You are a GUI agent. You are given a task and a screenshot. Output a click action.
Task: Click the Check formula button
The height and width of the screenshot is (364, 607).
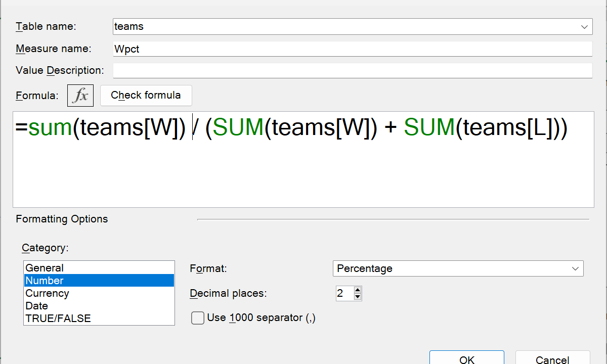coord(146,96)
